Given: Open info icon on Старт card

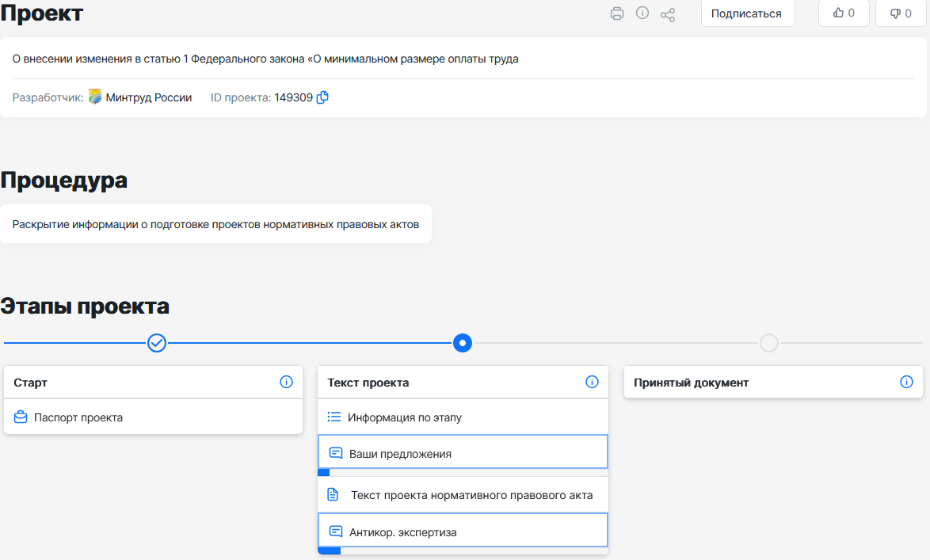Looking at the screenshot, I should 287,382.
